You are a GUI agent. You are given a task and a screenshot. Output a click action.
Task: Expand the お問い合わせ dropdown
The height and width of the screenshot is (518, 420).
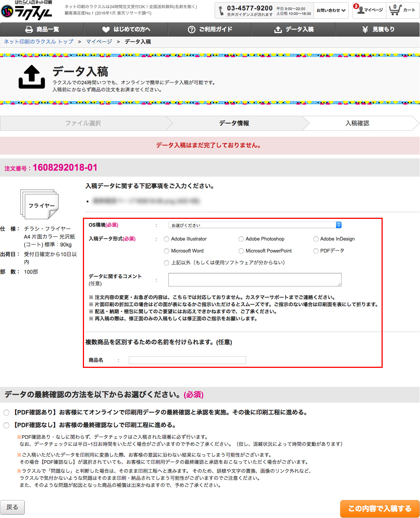click(x=331, y=10)
